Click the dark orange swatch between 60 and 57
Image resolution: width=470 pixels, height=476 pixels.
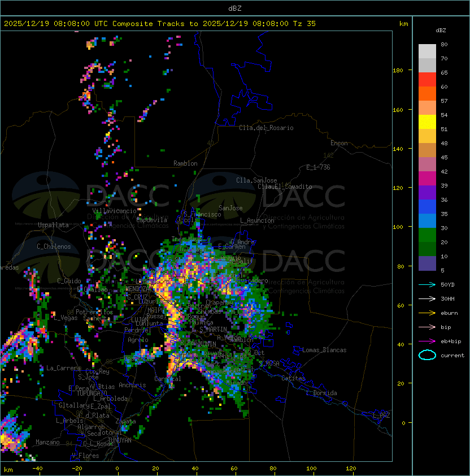pos(427,93)
